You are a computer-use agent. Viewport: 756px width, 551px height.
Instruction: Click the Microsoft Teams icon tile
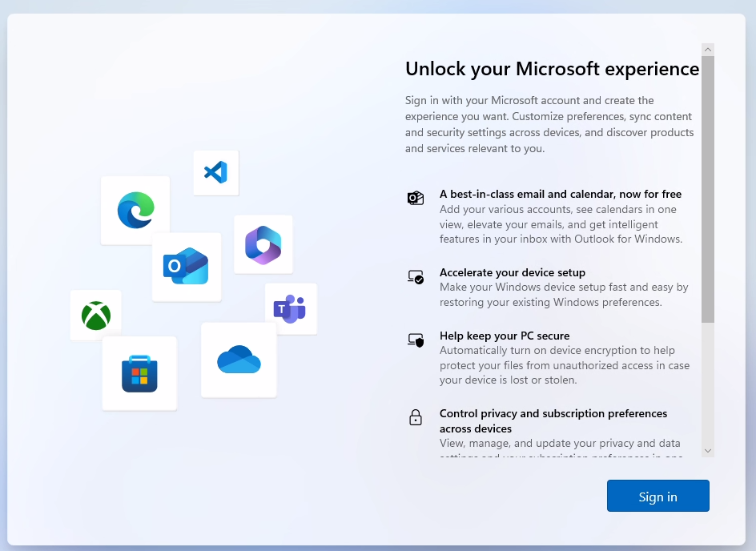point(291,309)
